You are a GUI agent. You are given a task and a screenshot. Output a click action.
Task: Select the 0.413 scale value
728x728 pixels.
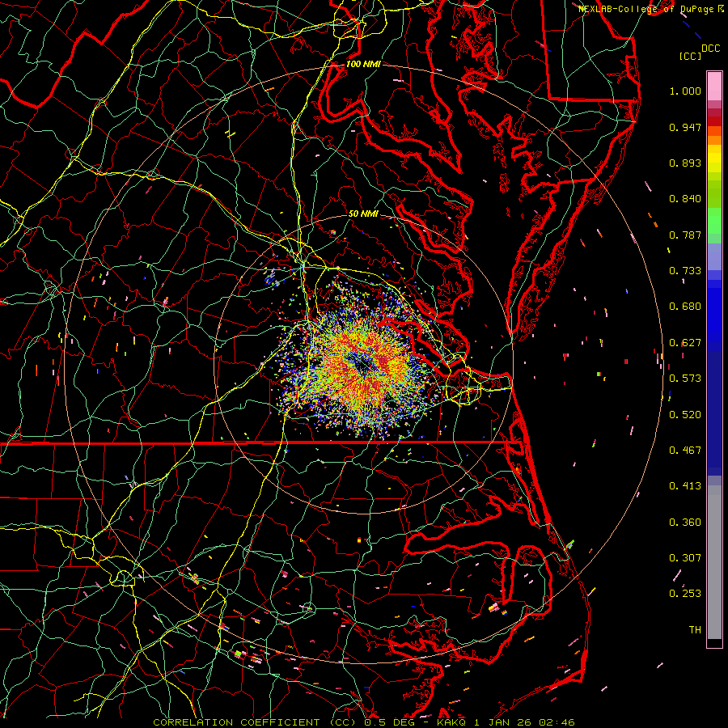pos(685,486)
